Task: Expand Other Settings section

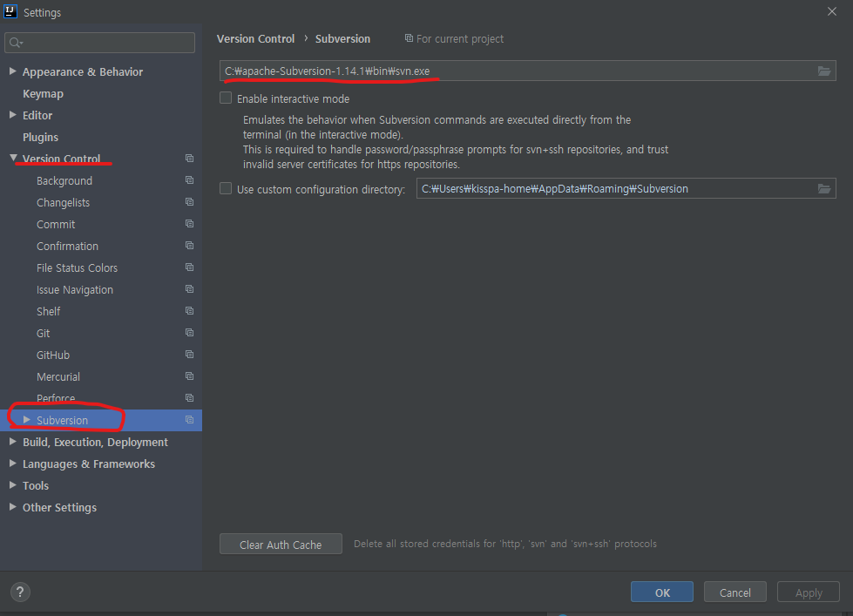Action: (x=12, y=506)
